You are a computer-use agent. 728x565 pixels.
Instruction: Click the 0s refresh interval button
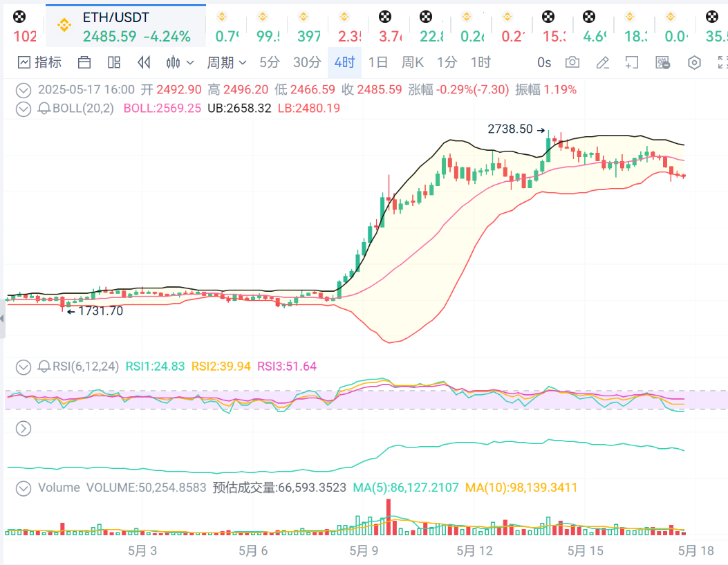click(544, 62)
